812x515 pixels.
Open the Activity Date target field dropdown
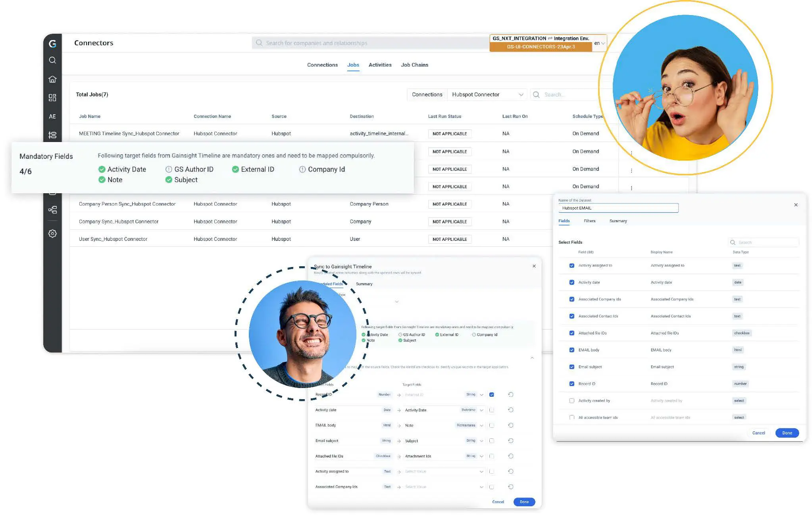(481, 410)
